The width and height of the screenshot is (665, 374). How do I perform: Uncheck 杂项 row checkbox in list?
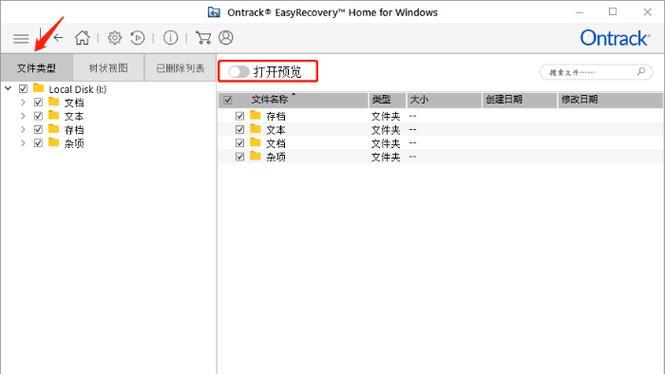tap(240, 156)
